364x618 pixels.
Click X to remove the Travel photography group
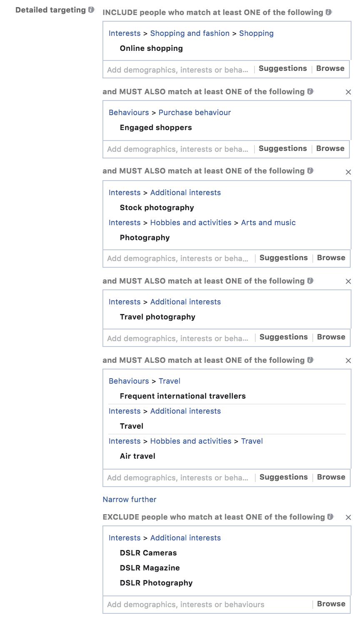coord(348,281)
